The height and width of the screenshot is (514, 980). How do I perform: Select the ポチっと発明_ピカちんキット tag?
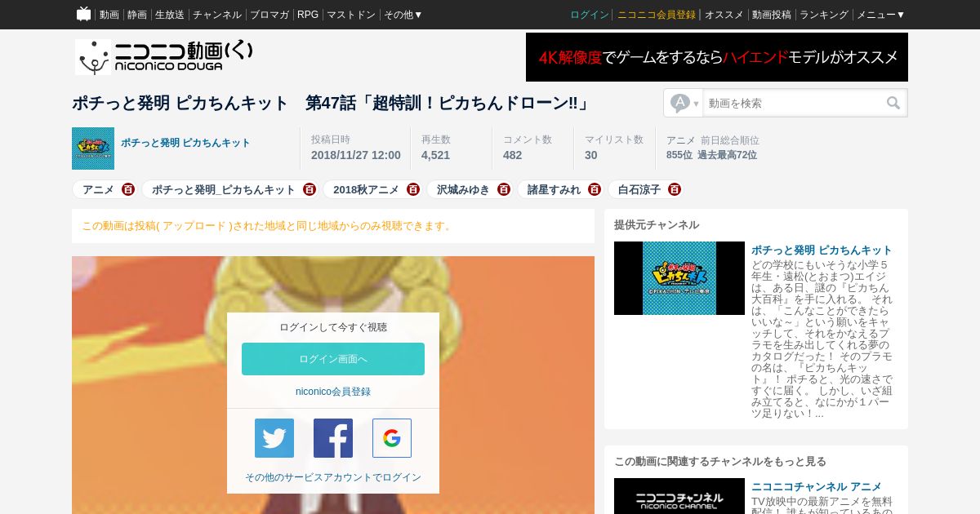point(224,189)
